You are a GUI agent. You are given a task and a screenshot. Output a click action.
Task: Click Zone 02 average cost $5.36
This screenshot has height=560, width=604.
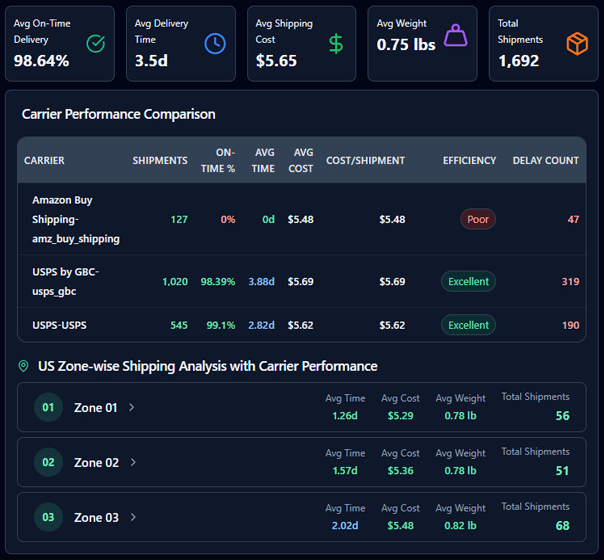tap(400, 471)
